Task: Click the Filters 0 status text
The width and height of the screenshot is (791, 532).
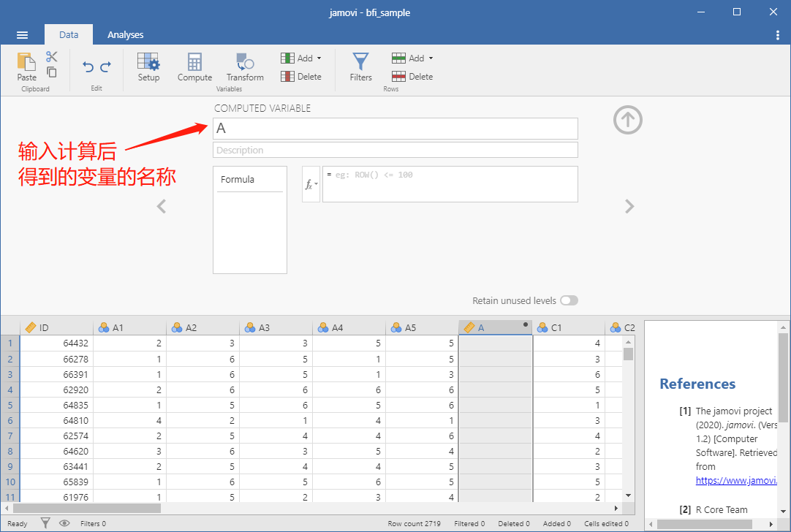Action: coord(93,523)
